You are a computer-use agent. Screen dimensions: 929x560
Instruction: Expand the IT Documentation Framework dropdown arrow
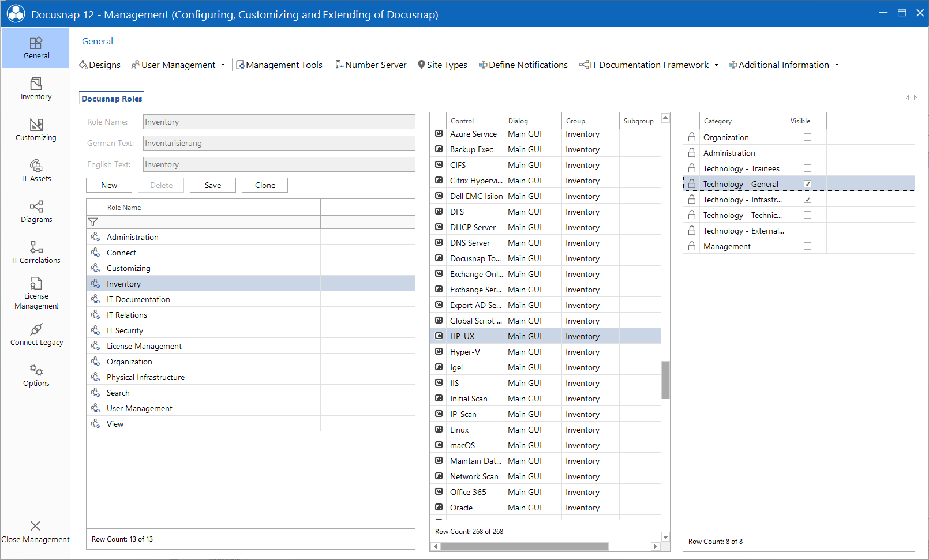(x=717, y=65)
